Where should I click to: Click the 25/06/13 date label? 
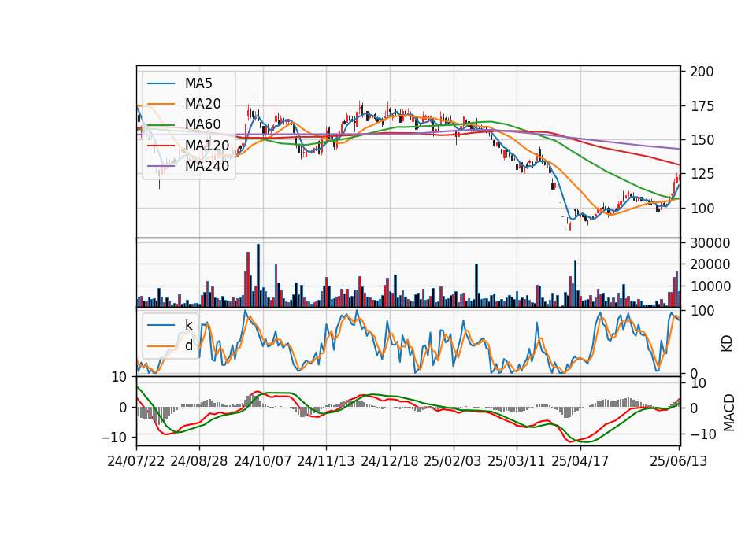point(678,461)
